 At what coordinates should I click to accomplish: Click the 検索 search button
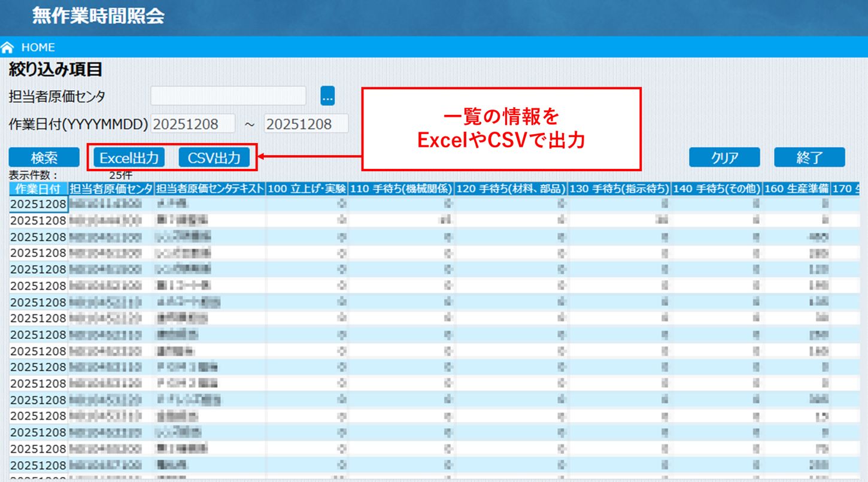44,157
